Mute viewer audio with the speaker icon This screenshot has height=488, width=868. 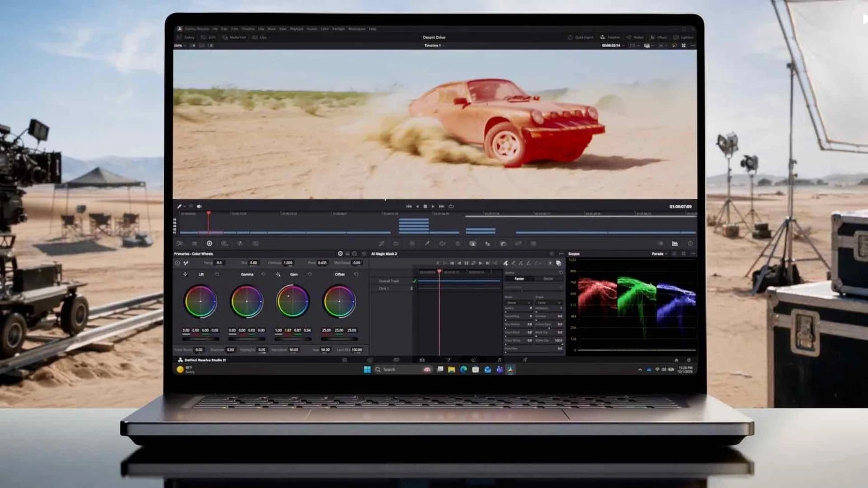[x=199, y=206]
